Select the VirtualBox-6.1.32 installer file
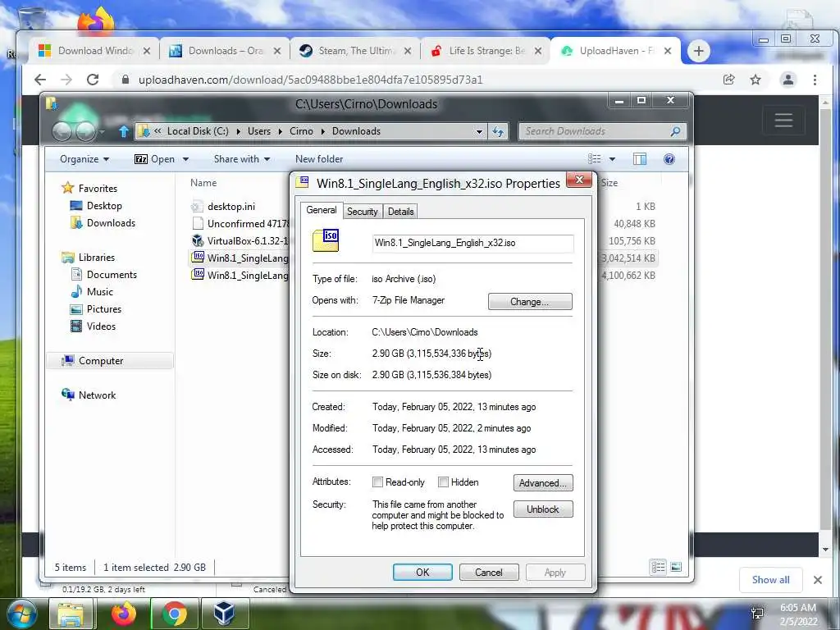Screen dimensions: 840x630 (x=240, y=241)
